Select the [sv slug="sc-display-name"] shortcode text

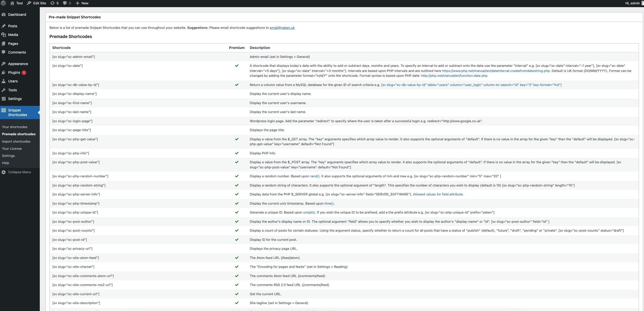point(74,94)
